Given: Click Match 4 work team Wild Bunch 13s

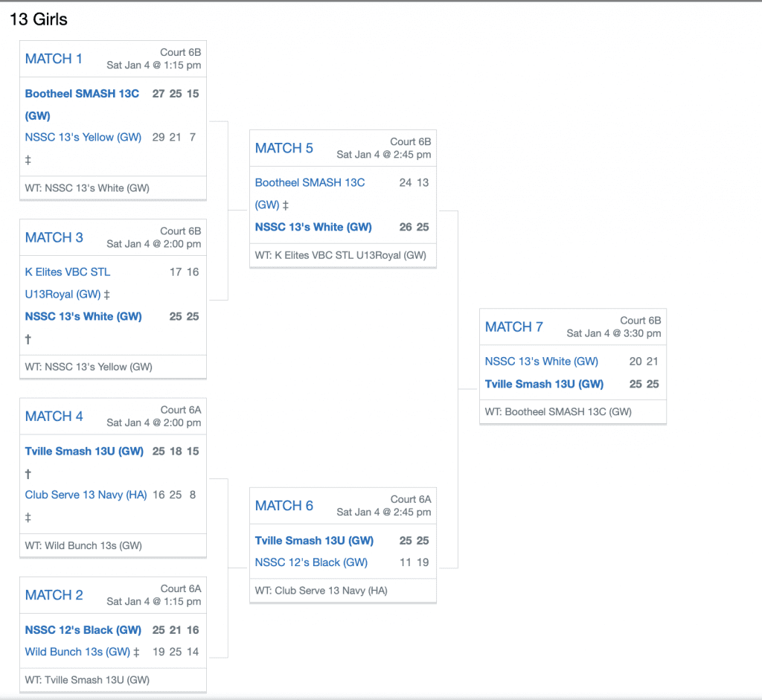Looking at the screenshot, I should [83, 545].
